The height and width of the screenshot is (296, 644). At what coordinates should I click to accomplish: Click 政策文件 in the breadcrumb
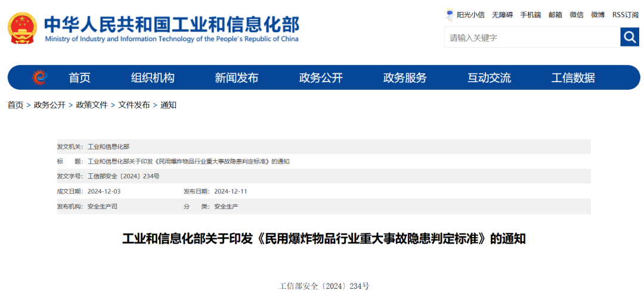pyautogui.click(x=92, y=105)
